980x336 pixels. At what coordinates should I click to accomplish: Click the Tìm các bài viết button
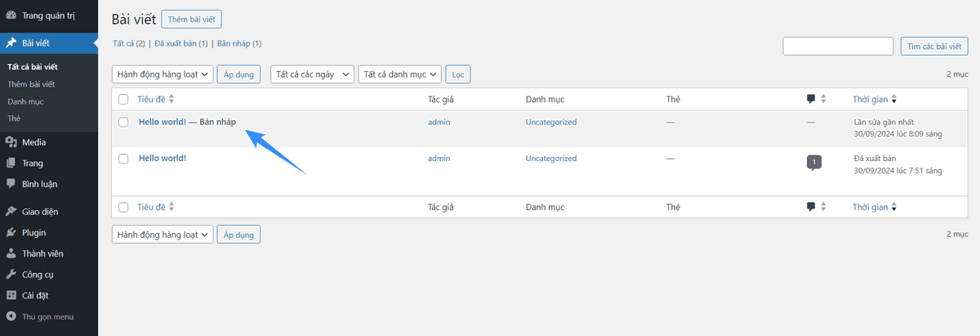pyautogui.click(x=934, y=47)
